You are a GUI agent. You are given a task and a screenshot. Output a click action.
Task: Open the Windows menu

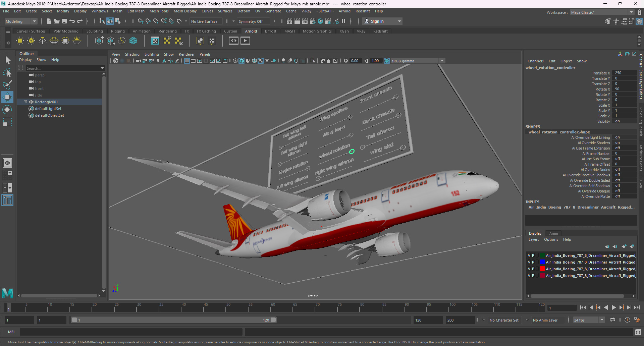(100, 11)
